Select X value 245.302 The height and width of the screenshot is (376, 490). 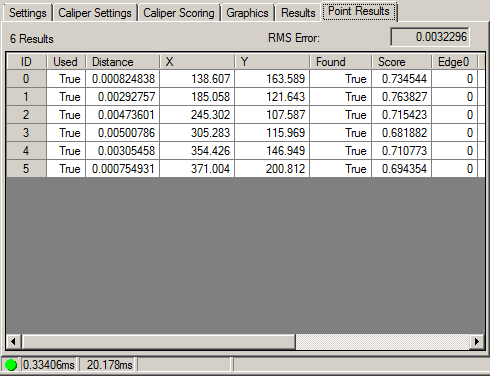click(x=197, y=115)
